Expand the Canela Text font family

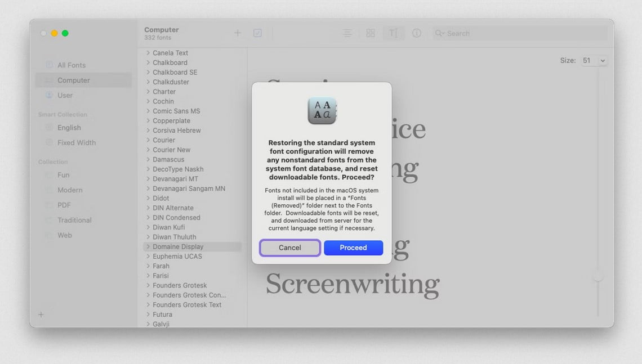pyautogui.click(x=148, y=53)
